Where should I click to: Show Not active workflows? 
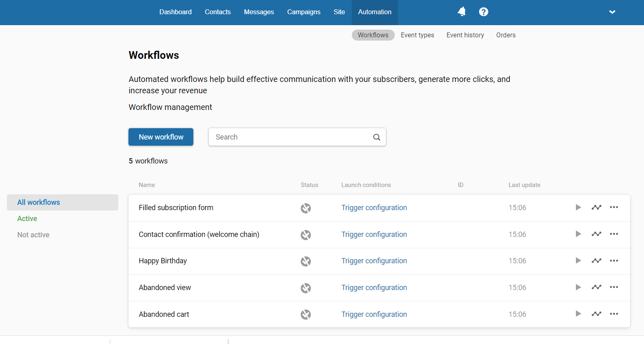pos(33,235)
